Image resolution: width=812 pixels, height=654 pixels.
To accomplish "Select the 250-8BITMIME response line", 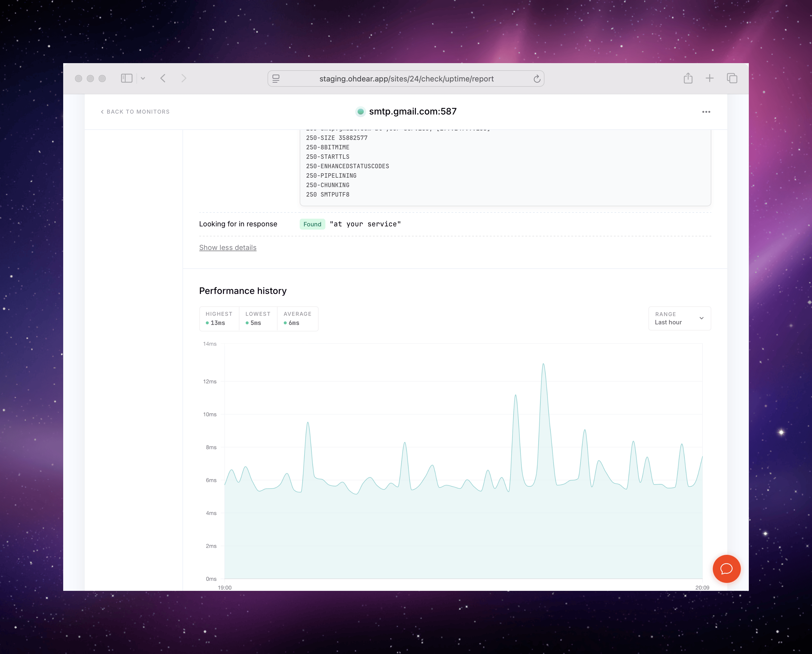I will [327, 147].
